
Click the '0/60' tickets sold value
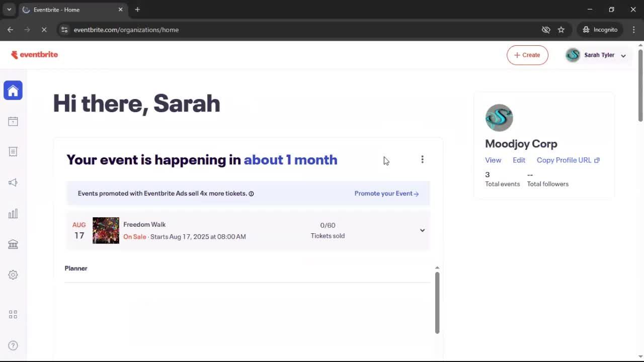click(328, 225)
